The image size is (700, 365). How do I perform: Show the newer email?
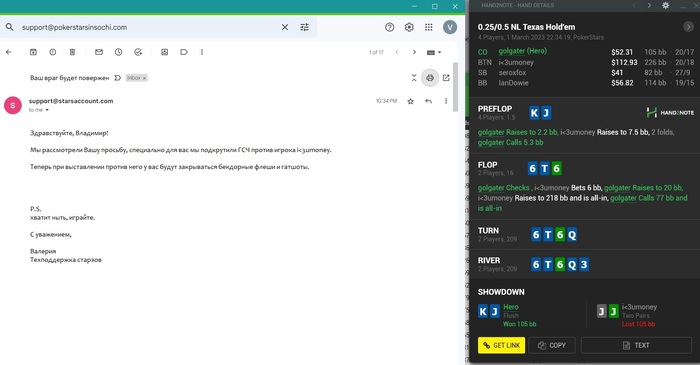click(x=397, y=52)
